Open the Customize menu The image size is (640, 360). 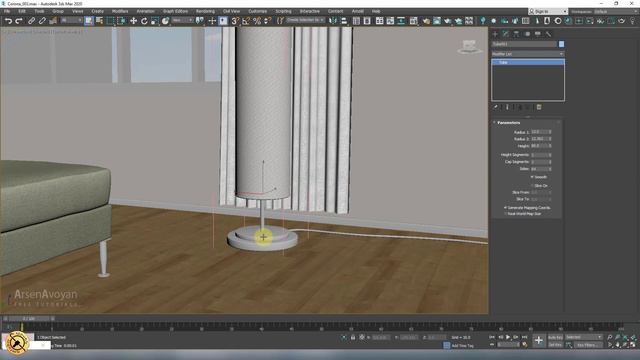tap(258, 11)
